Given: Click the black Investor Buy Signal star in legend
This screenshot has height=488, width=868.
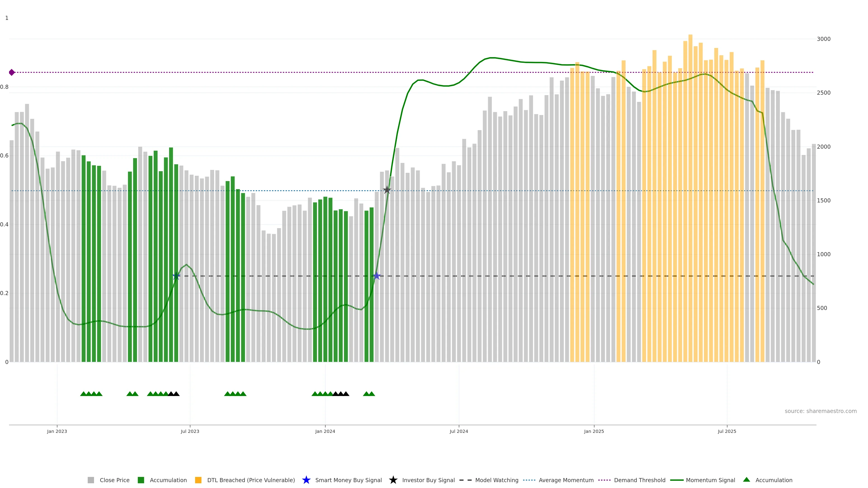Looking at the screenshot, I should click(x=393, y=480).
